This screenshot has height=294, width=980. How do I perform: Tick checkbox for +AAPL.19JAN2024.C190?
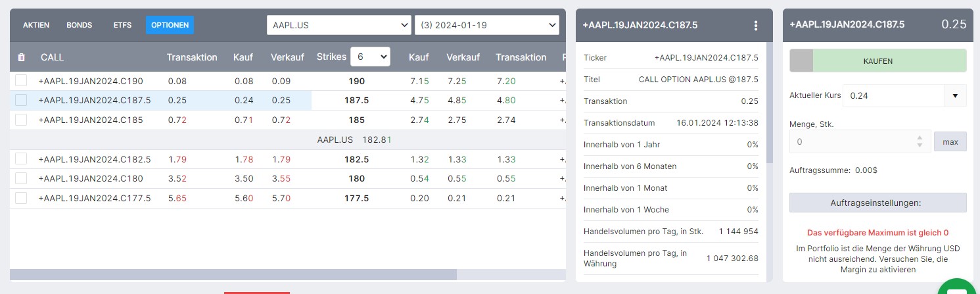(21, 81)
